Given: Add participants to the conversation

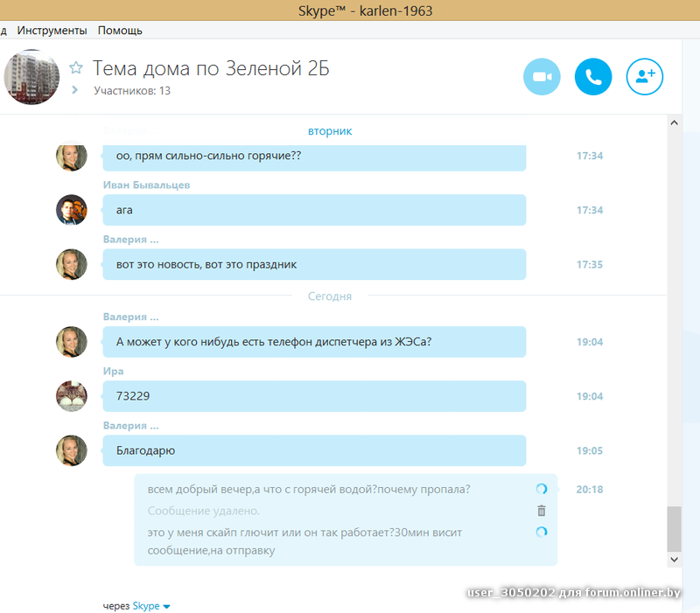Looking at the screenshot, I should tap(645, 77).
